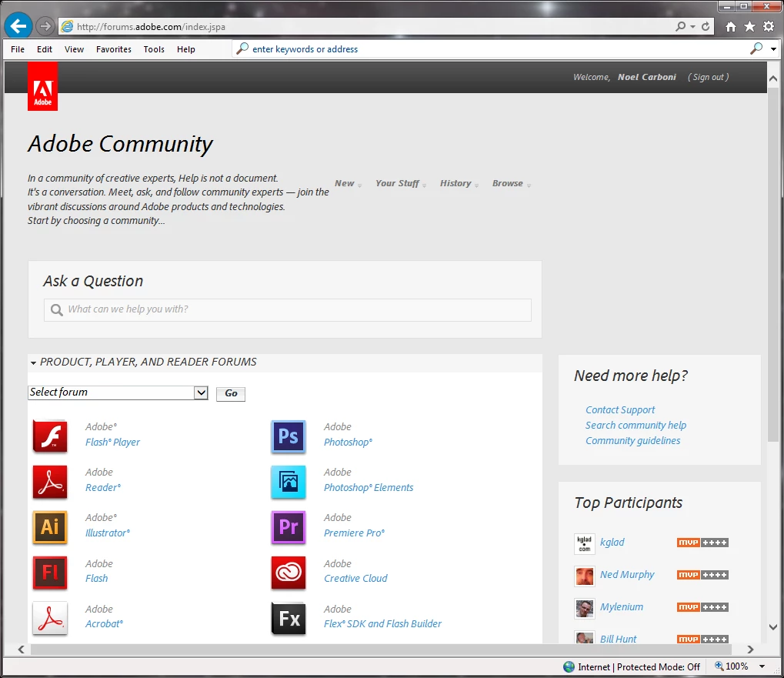Open the Creative Cloud forum icon
784x678 pixels.
click(289, 573)
